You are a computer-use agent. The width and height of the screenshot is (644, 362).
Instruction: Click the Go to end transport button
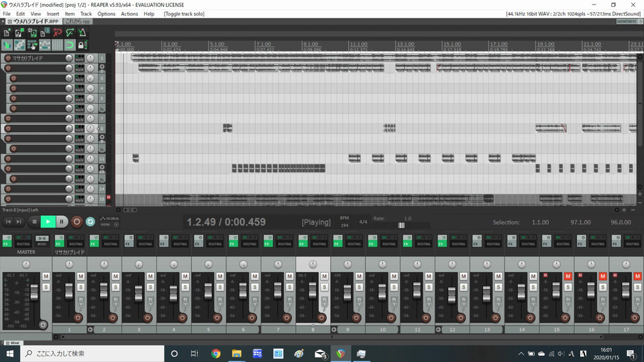pos(19,222)
